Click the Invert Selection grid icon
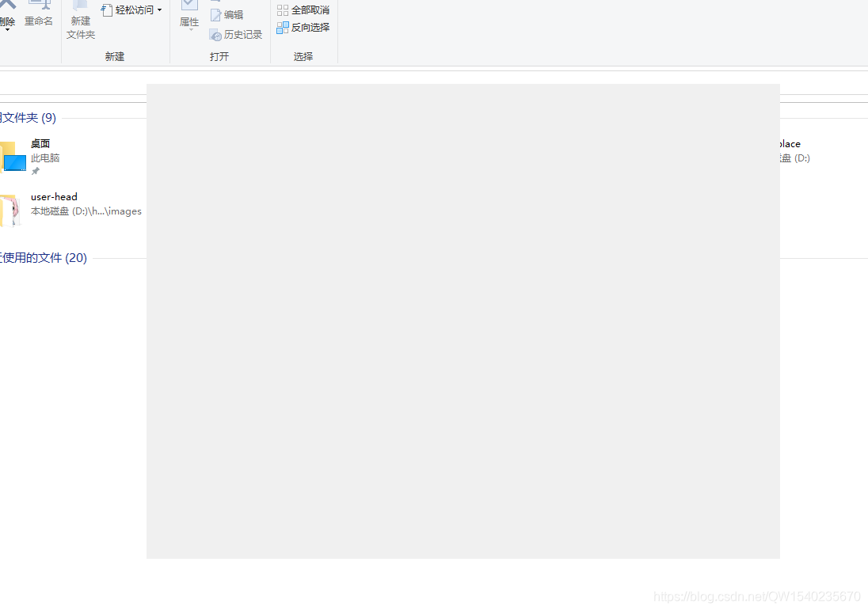The height and width of the screenshot is (611, 868). coord(282,28)
